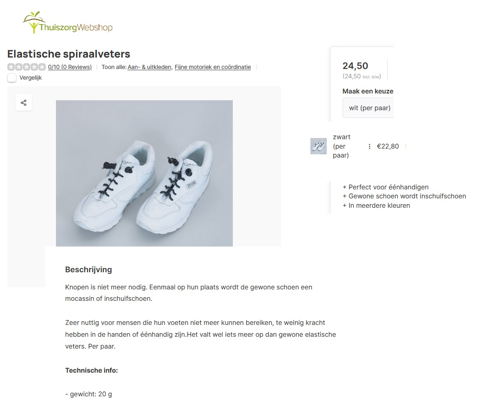Tick the Vergelijk compare checkbox
Image resolution: width=504 pixels, height=420 pixels.
pos(12,78)
